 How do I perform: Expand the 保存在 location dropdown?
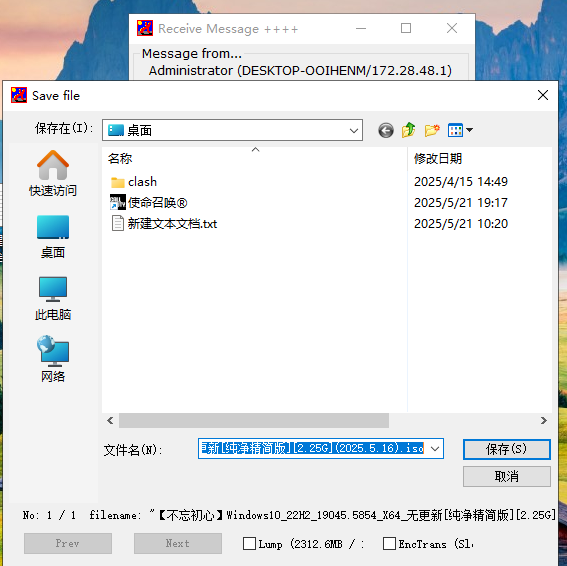[233, 130]
